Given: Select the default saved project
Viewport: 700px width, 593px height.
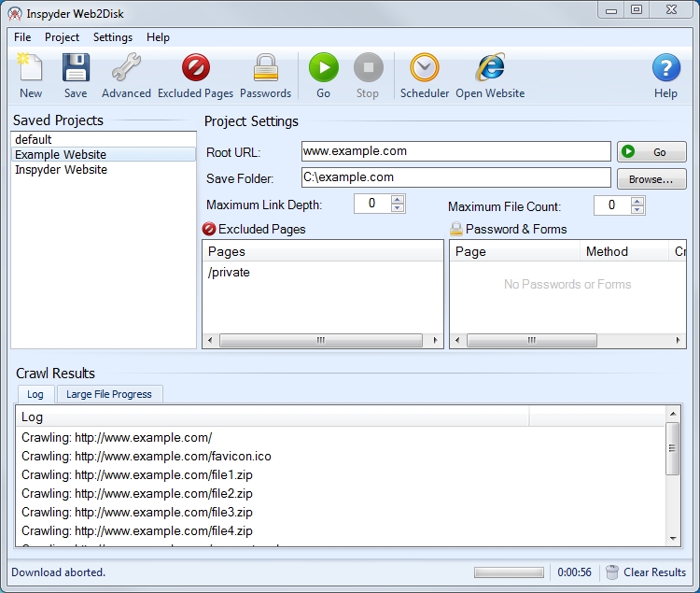Looking at the screenshot, I should (103, 139).
